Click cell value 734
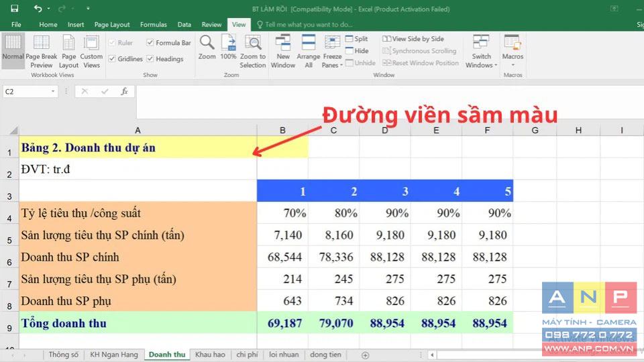Screen dimensions: 644x362 334,301
